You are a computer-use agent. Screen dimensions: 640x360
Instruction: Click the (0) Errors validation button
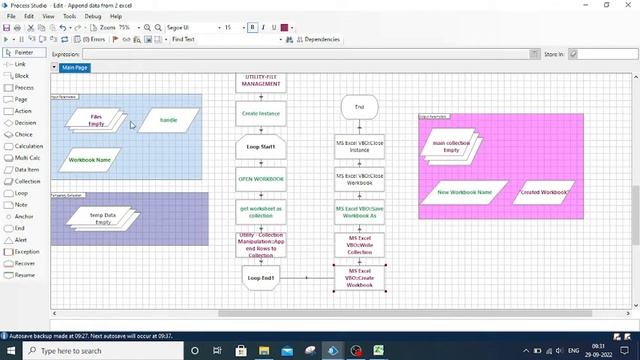(89, 40)
